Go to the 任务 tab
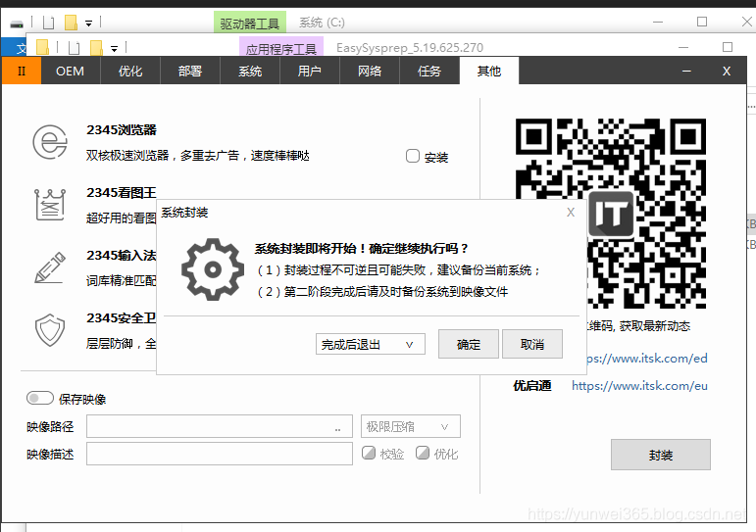This screenshot has height=532, width=756. [429, 71]
